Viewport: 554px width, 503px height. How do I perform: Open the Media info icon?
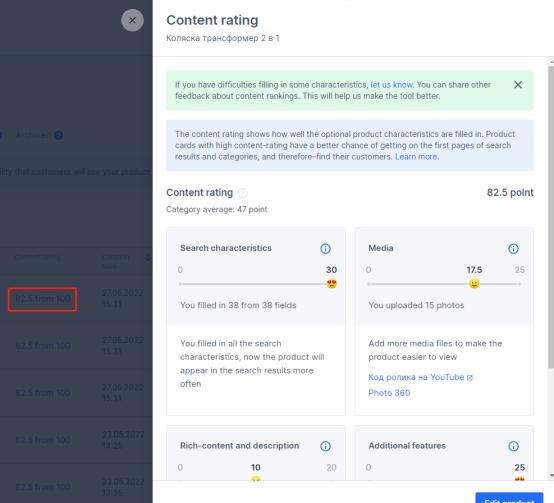[513, 249]
